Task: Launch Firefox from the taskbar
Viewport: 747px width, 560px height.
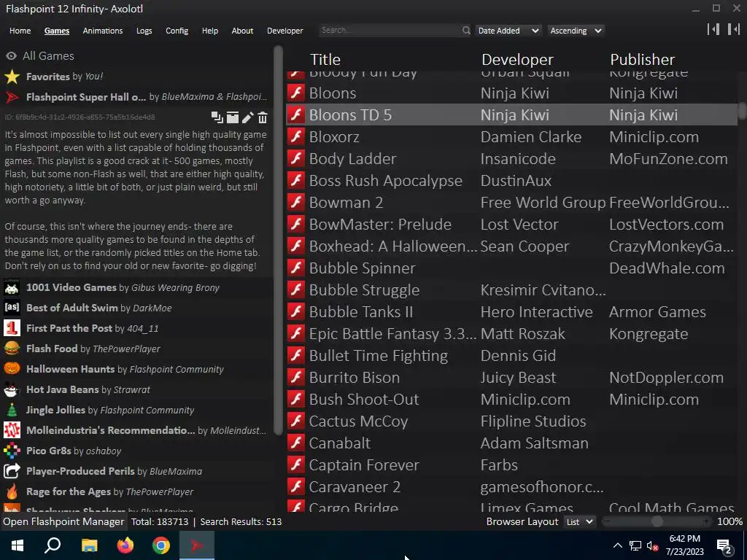Action: coord(125,545)
